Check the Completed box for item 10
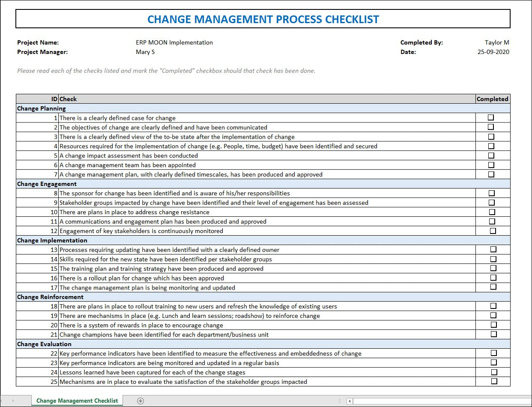Screen dimensions: 532x407 coord(492,211)
